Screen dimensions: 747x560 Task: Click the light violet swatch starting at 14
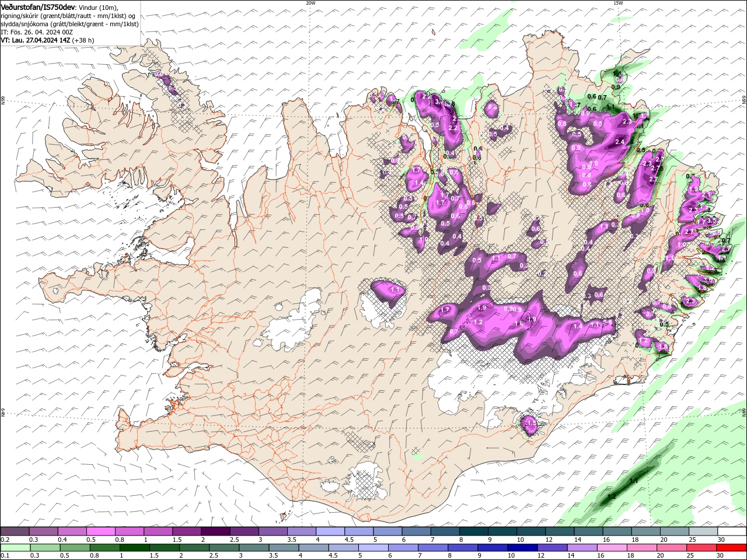(582, 548)
